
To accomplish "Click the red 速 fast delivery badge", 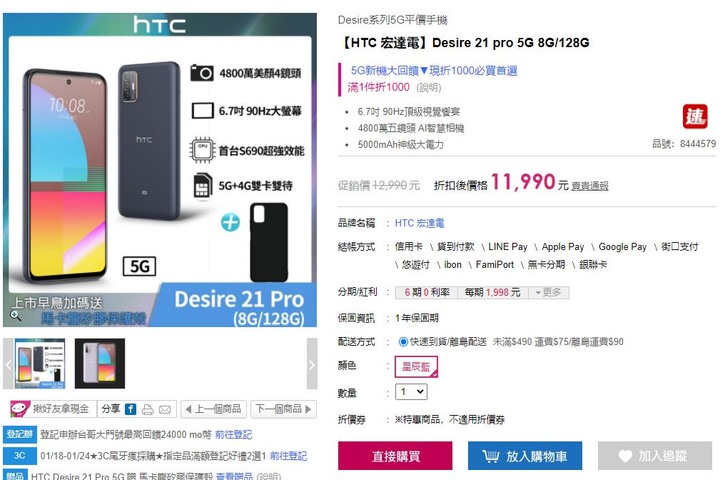I will 694,117.
